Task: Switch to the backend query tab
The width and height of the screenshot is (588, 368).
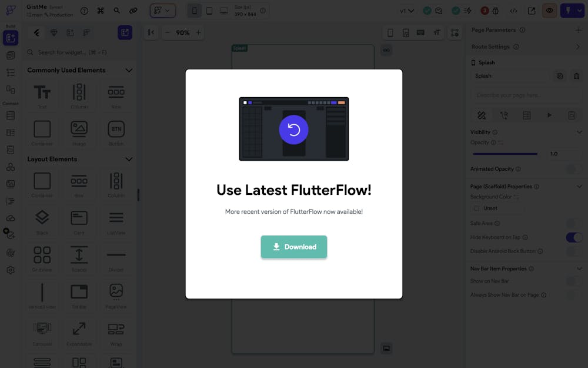Action: [526, 115]
